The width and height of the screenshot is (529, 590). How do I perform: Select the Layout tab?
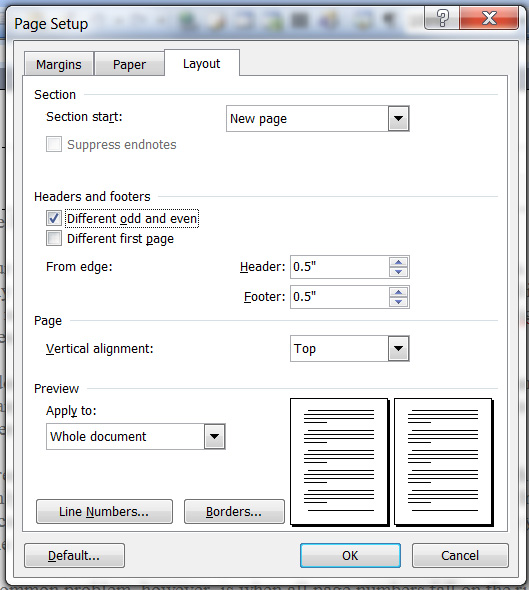tap(202, 63)
